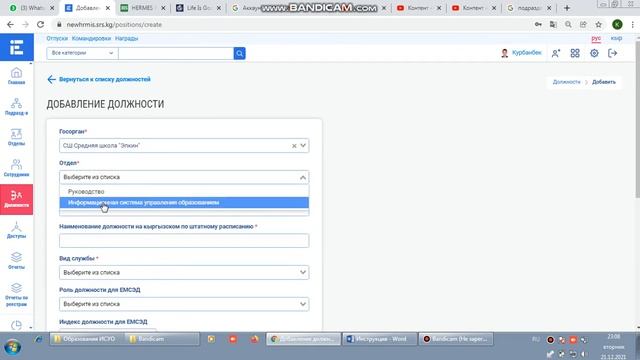This screenshot has width=640, height=360.
Task: Open the Сотрудники sidebar section
Action: pos(16,168)
